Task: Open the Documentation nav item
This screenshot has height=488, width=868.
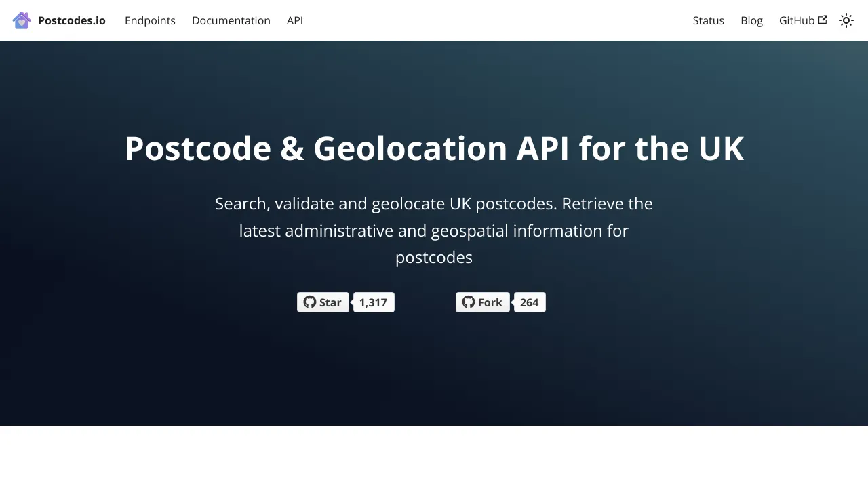Action: point(231,20)
